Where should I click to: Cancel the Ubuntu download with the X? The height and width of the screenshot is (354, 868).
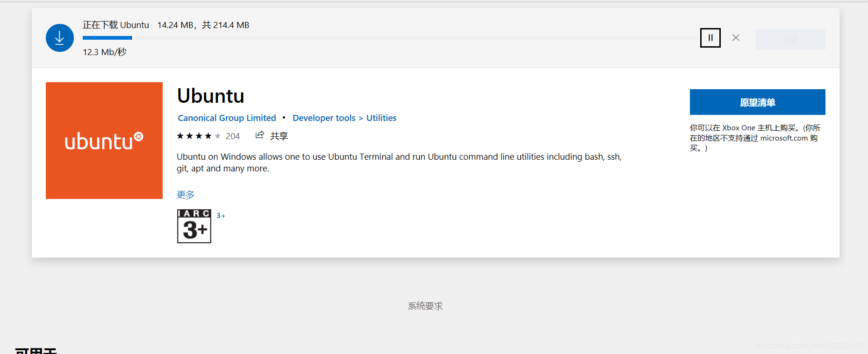click(x=736, y=38)
